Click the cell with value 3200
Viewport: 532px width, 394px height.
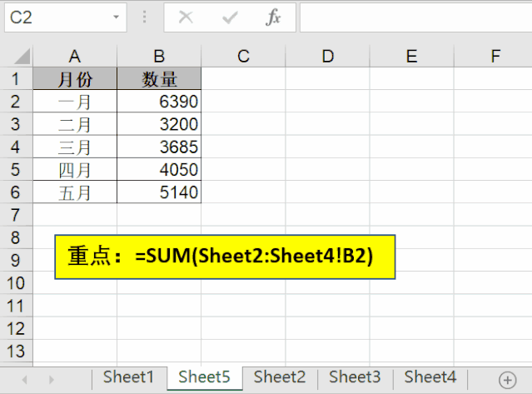pyautogui.click(x=159, y=124)
